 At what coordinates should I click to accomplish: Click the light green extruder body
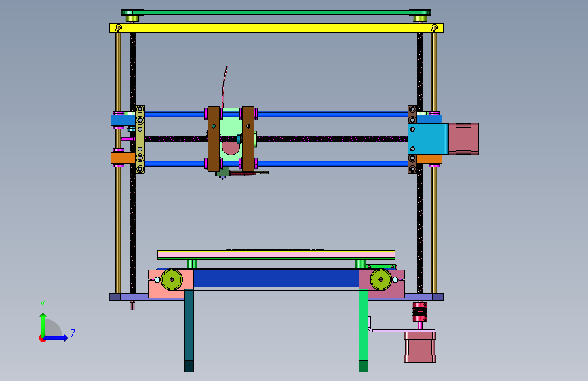click(x=231, y=127)
